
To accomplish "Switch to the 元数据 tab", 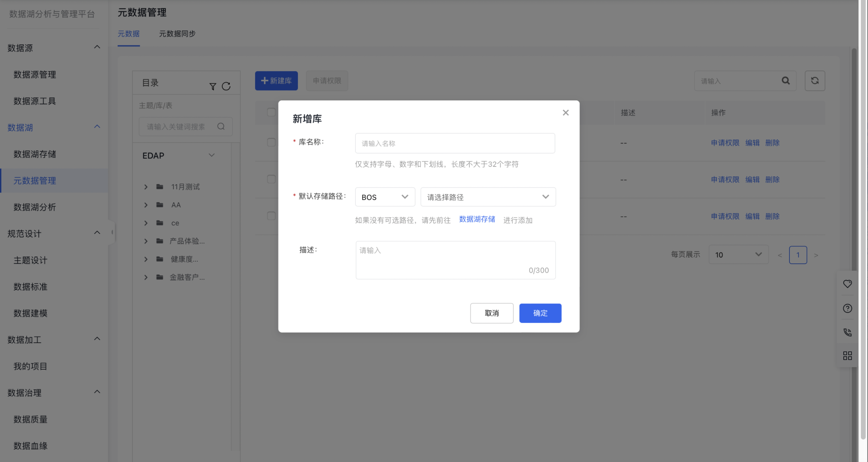I will [128, 34].
